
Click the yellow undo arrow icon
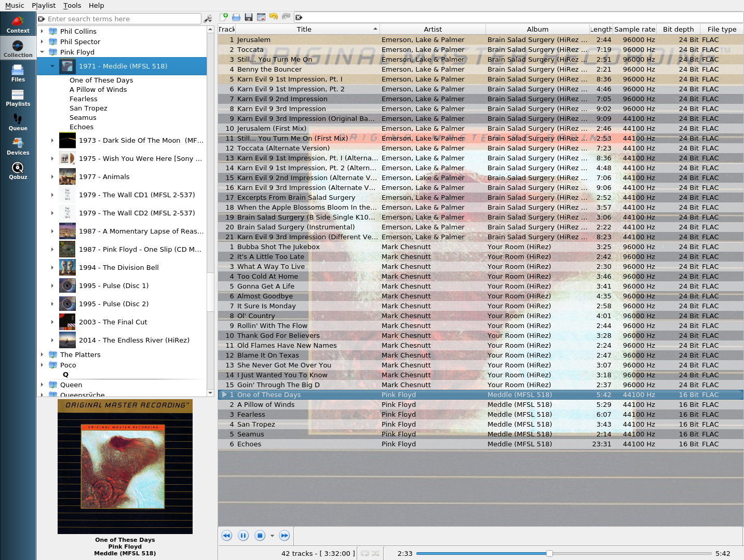coord(274,17)
